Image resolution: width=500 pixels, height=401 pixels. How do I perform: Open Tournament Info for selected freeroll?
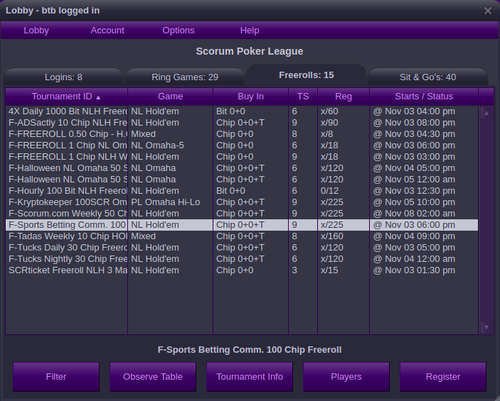click(249, 377)
